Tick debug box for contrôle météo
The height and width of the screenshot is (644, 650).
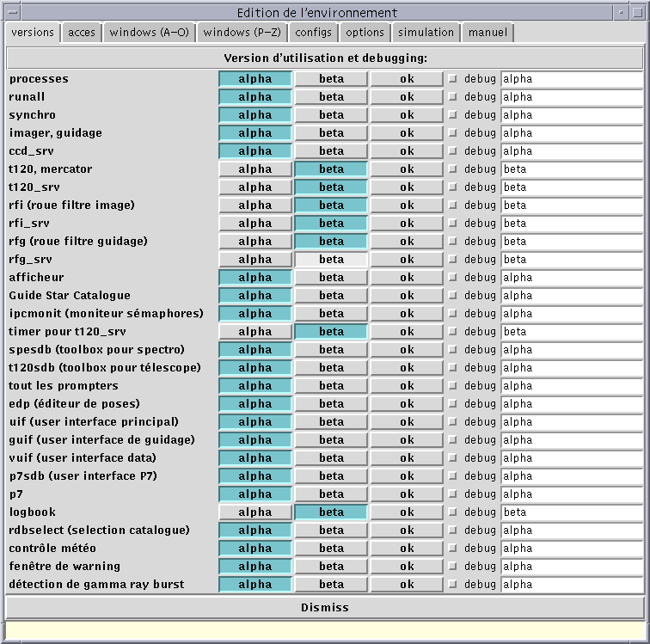click(453, 549)
